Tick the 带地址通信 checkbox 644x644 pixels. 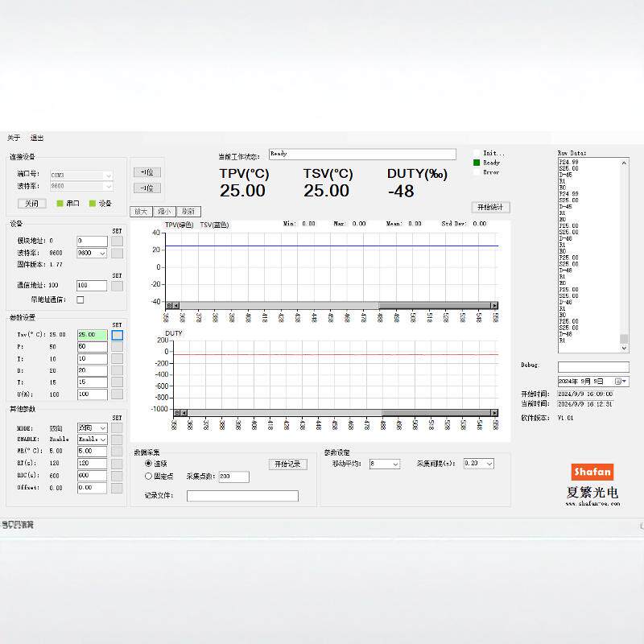tap(80, 299)
